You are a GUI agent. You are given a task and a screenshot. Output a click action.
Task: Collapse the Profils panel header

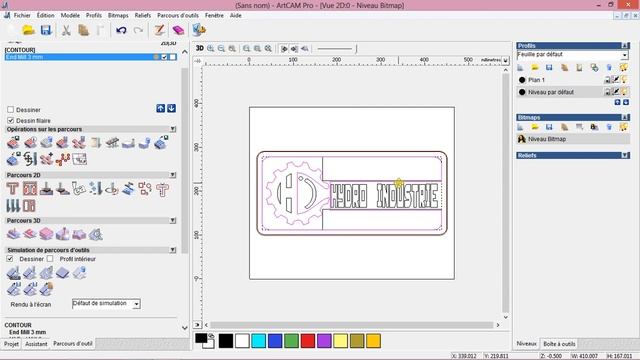pos(624,46)
